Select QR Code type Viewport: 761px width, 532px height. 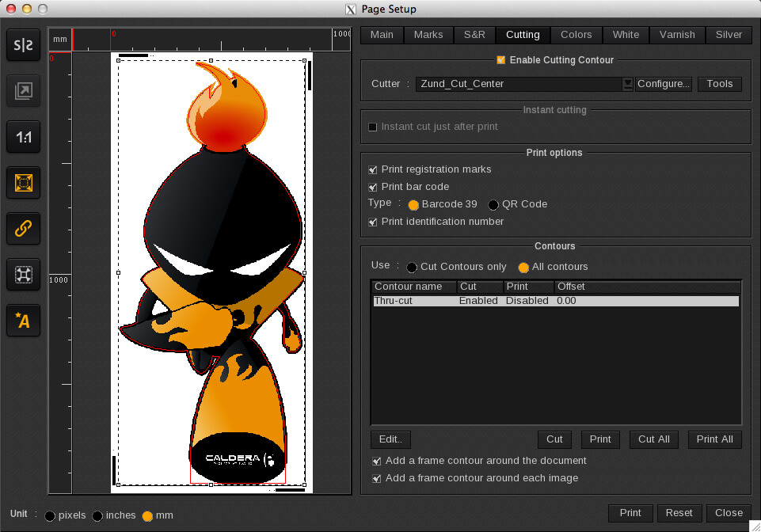pos(493,205)
